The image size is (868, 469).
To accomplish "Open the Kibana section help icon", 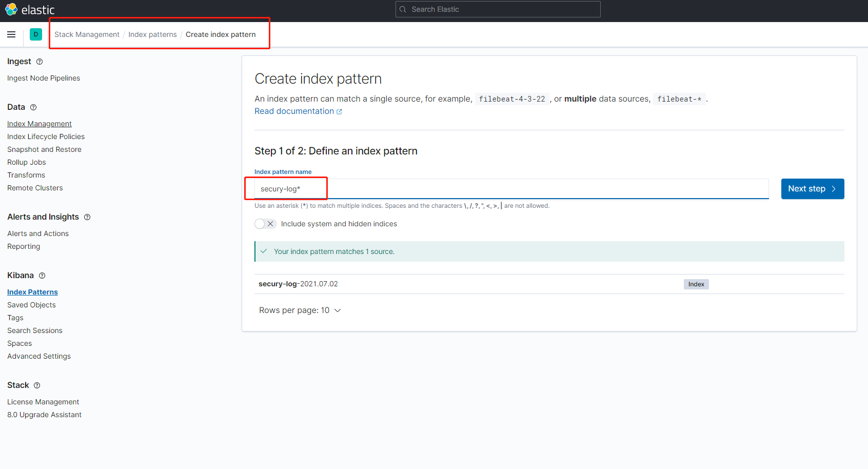I will [x=42, y=276].
